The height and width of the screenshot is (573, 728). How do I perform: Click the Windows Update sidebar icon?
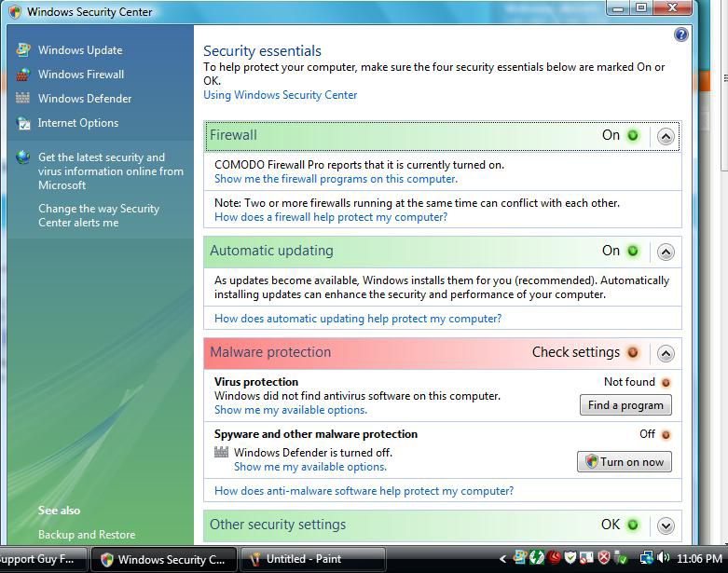23,49
